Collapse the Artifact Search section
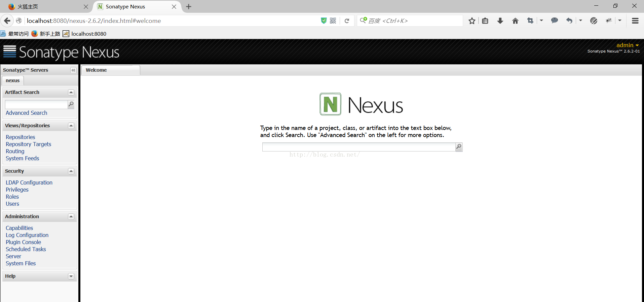Image resolution: width=644 pixels, height=302 pixels. [71, 92]
